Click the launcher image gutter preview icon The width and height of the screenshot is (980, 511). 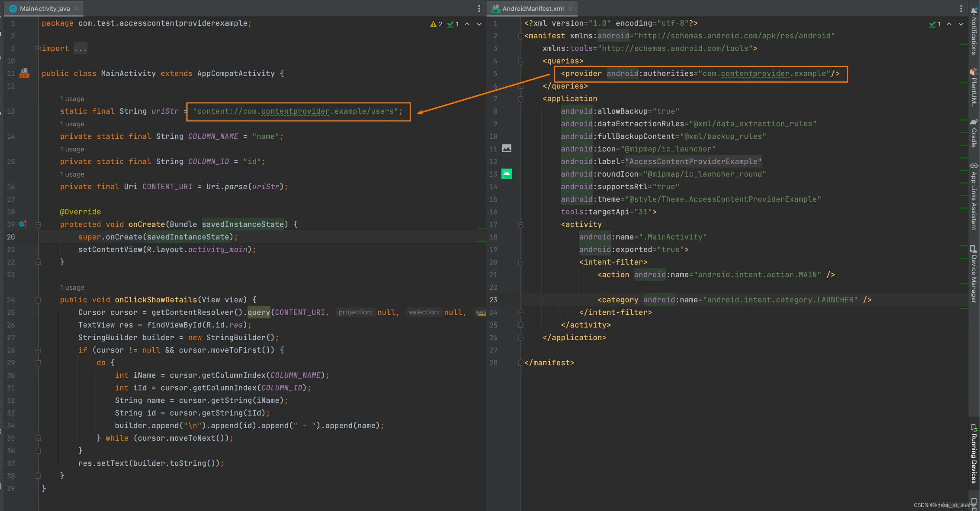pos(506,148)
